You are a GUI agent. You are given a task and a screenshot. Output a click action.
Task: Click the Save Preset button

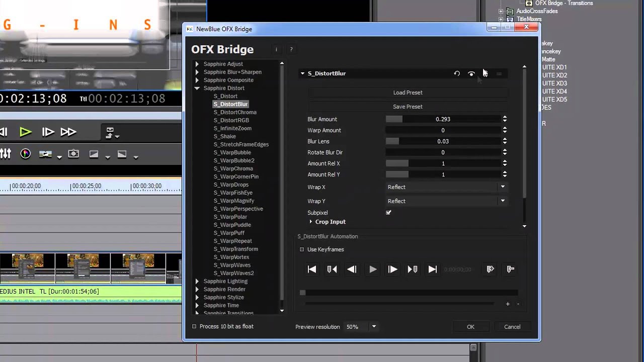coord(408,107)
